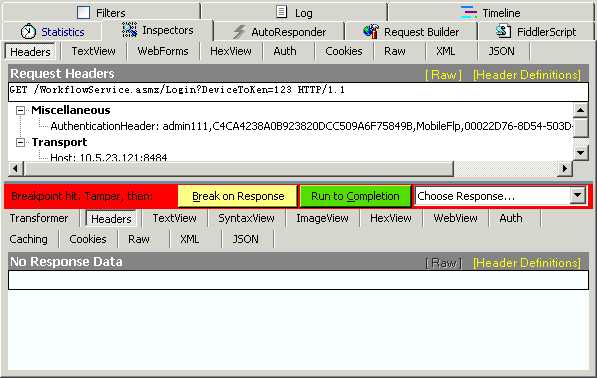
Task: Click the Miscellaneous group label
Action: point(71,110)
